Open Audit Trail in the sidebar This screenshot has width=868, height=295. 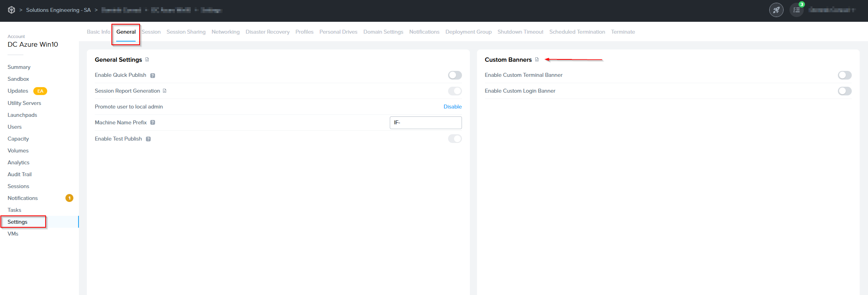pos(19,174)
